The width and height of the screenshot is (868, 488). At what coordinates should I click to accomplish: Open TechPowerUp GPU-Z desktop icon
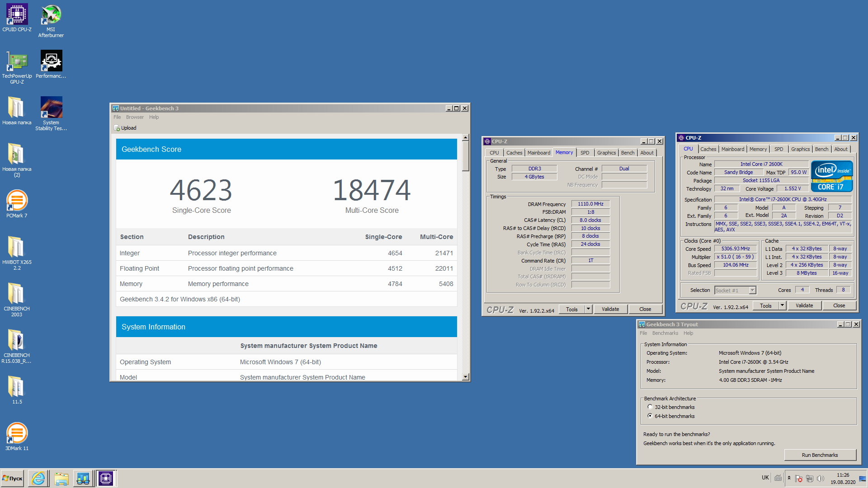tap(17, 68)
